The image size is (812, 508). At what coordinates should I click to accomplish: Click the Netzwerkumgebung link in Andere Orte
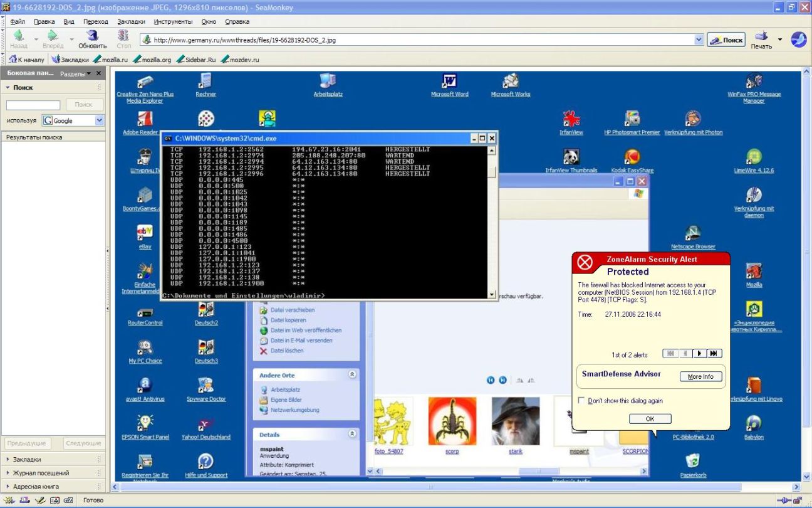pos(289,410)
